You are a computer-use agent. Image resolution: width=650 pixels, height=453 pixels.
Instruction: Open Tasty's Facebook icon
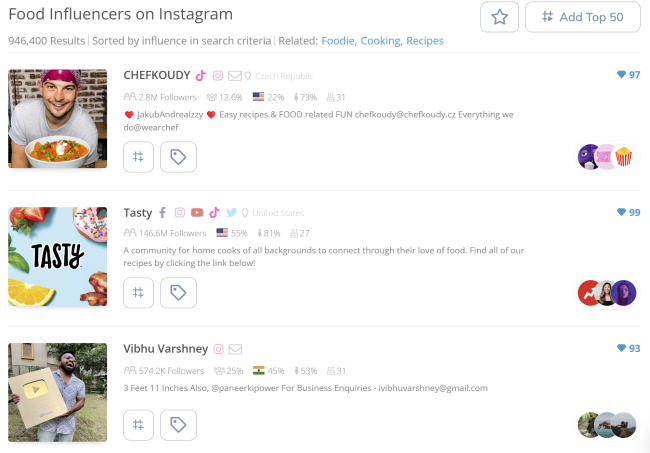tap(162, 213)
